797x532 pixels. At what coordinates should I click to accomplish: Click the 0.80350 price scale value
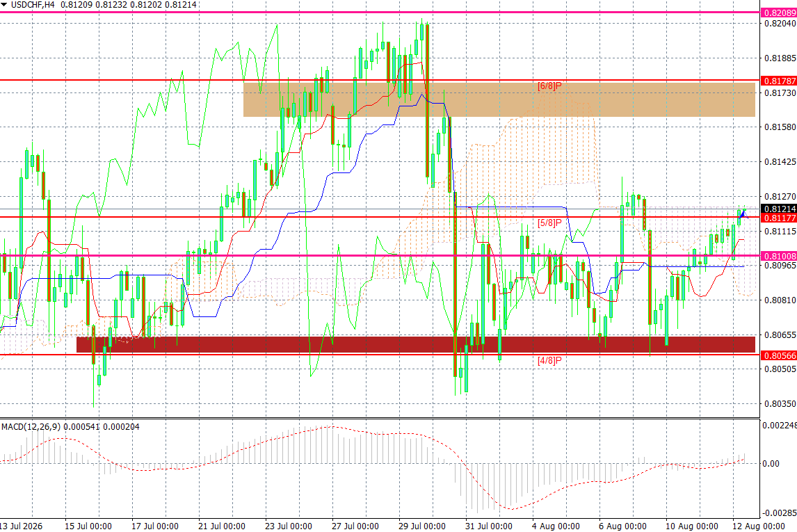[x=780, y=404]
